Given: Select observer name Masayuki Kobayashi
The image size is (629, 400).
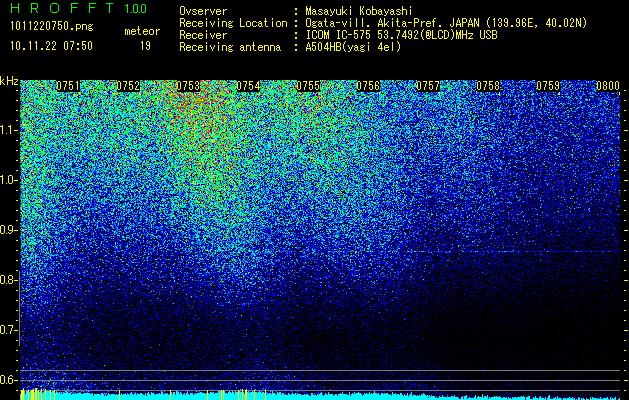Looking at the screenshot, I should (359, 11).
